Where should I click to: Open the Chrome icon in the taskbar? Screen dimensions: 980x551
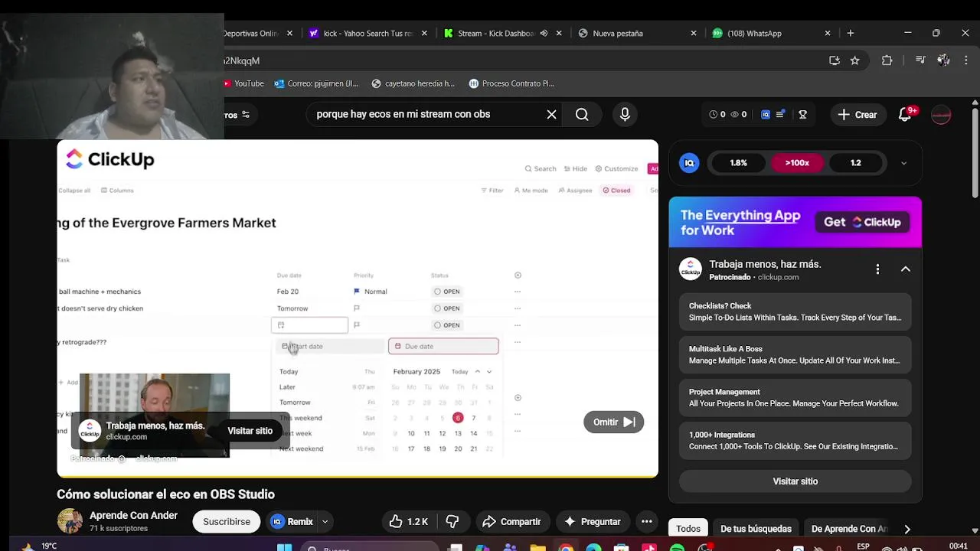click(x=566, y=548)
